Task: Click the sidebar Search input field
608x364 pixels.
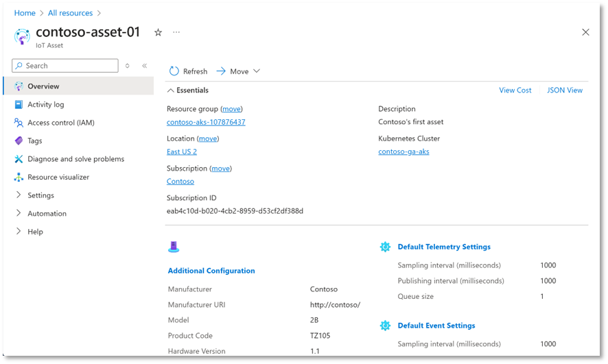Action: [65, 66]
